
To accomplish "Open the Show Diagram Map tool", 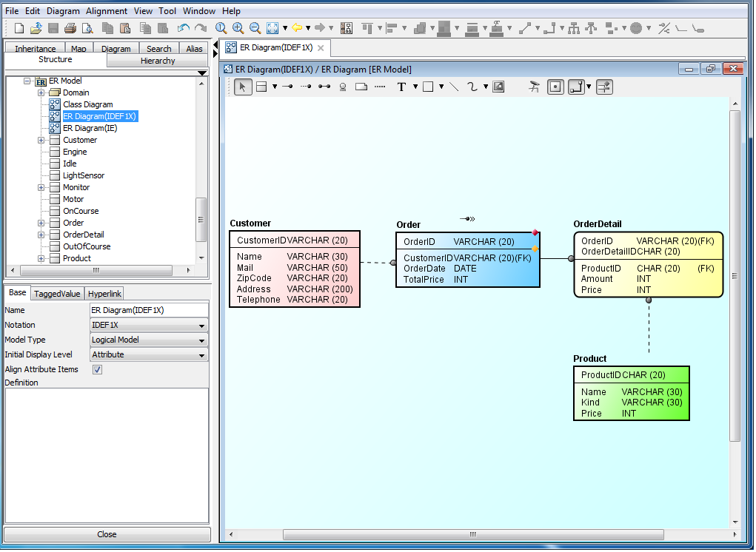I will pyautogui.click(x=534, y=87).
